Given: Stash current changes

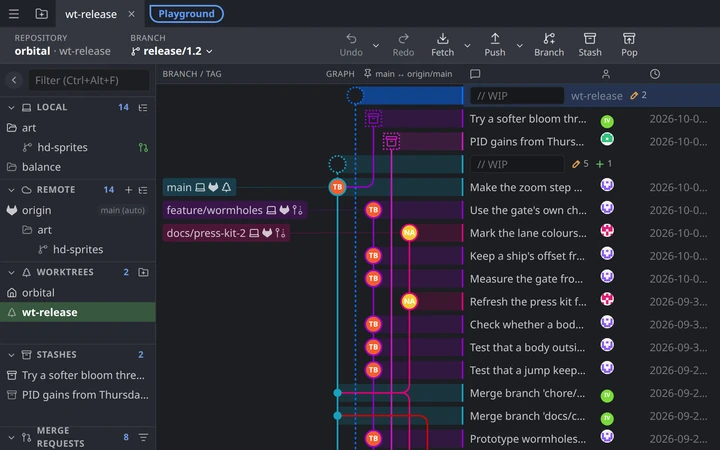Looking at the screenshot, I should (590, 45).
